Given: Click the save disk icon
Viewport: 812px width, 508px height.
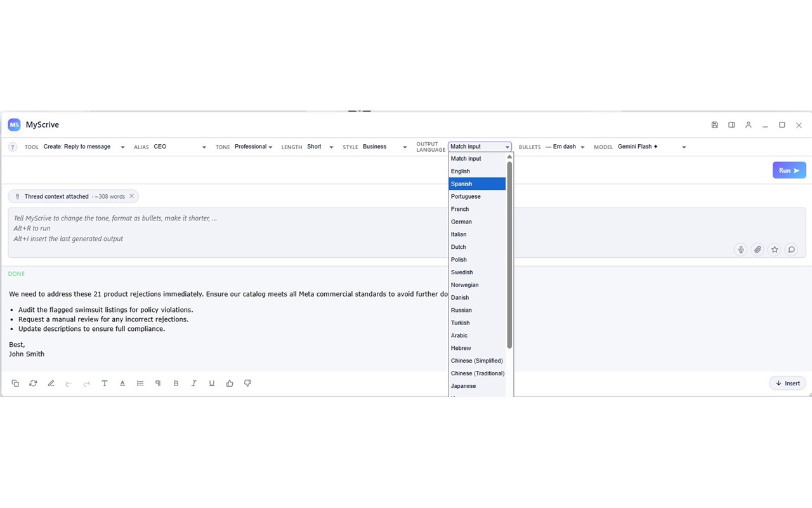Looking at the screenshot, I should pyautogui.click(x=714, y=125).
